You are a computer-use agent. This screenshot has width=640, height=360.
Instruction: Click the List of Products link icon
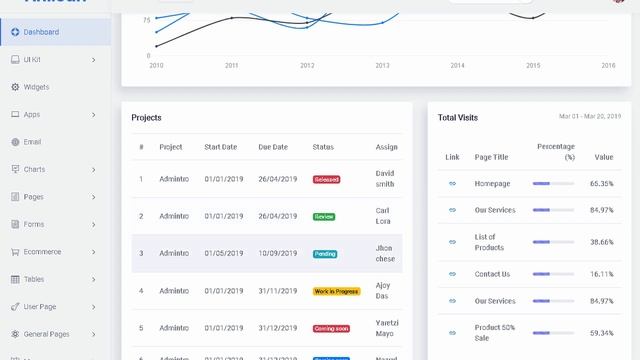tap(452, 242)
